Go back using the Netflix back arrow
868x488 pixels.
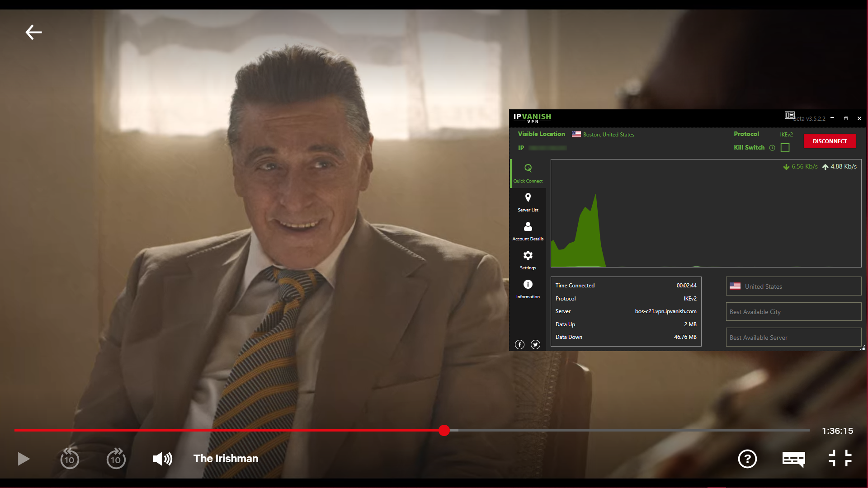(x=33, y=32)
